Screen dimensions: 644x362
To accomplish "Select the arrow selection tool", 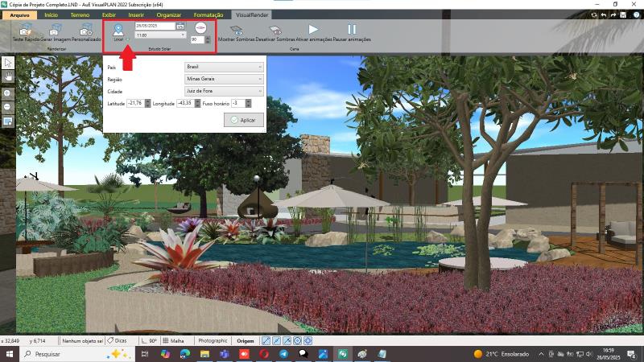I will coord(7,62).
